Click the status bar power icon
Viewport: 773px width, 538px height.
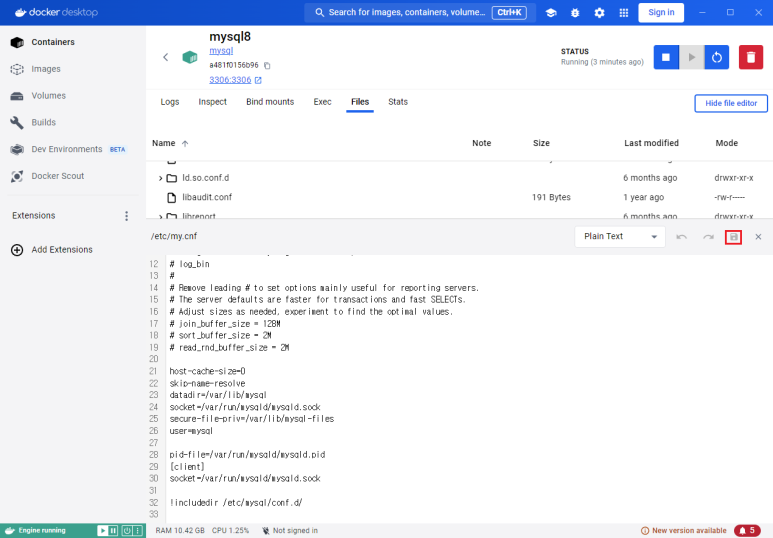pyautogui.click(x=127, y=531)
